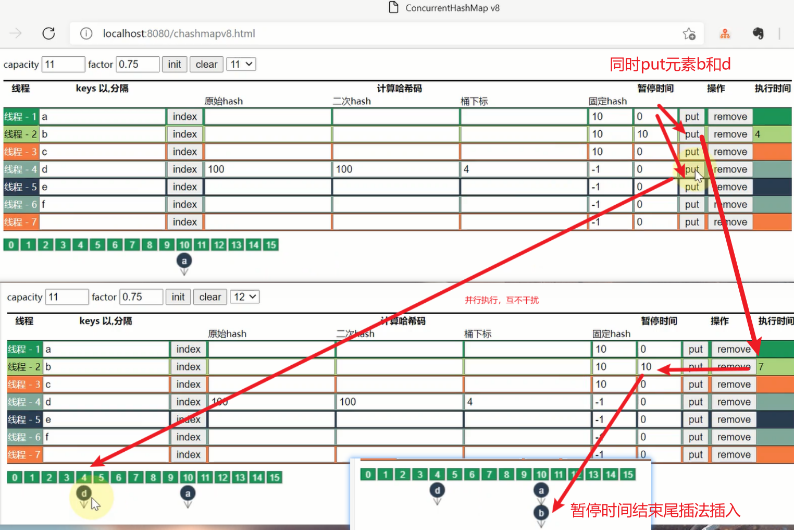Click keys field containing 'e' in top panel
The width and height of the screenshot is (794, 532).
(x=103, y=187)
